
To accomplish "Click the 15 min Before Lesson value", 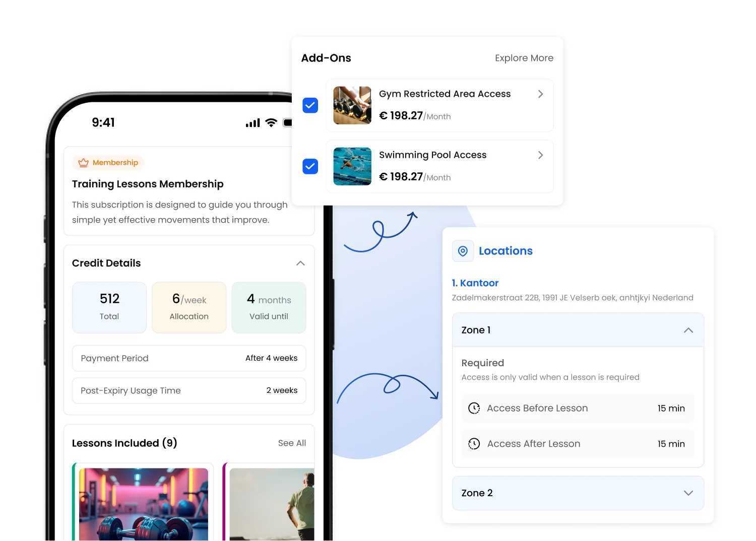I will 671,408.
